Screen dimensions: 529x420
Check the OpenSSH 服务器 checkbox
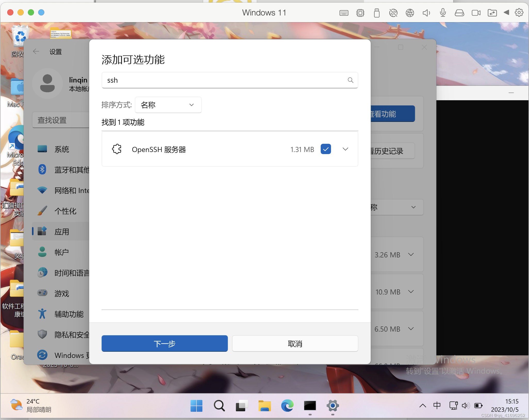(x=326, y=149)
